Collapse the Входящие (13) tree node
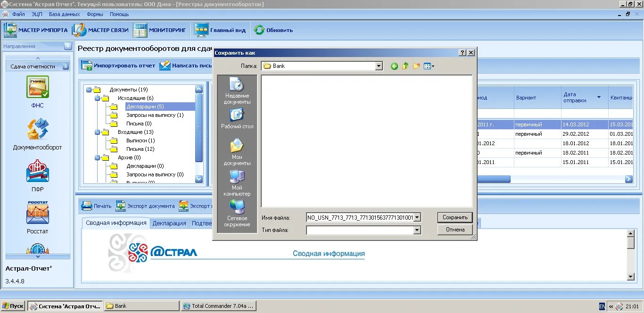Viewport: 644px width, 313px height. [97, 132]
